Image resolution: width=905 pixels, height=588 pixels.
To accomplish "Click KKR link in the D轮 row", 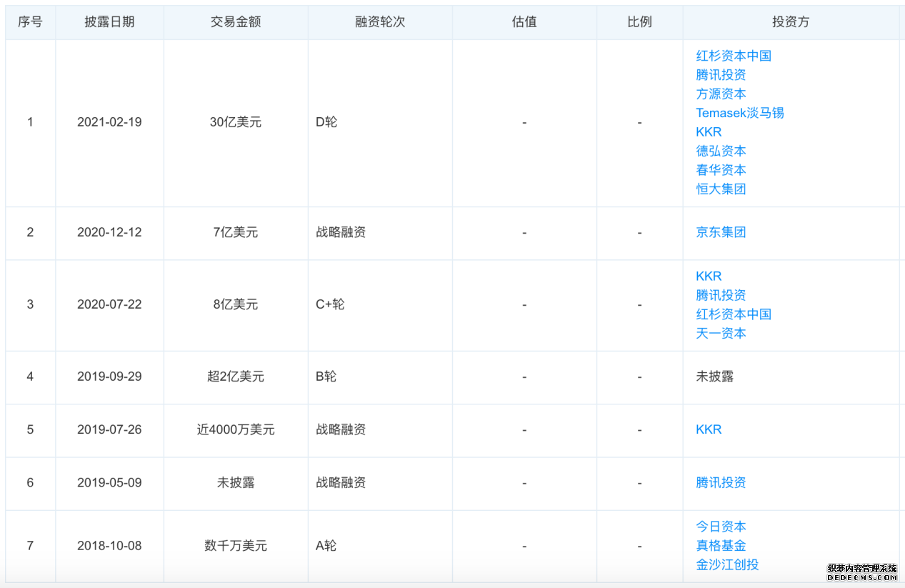I will (x=709, y=132).
